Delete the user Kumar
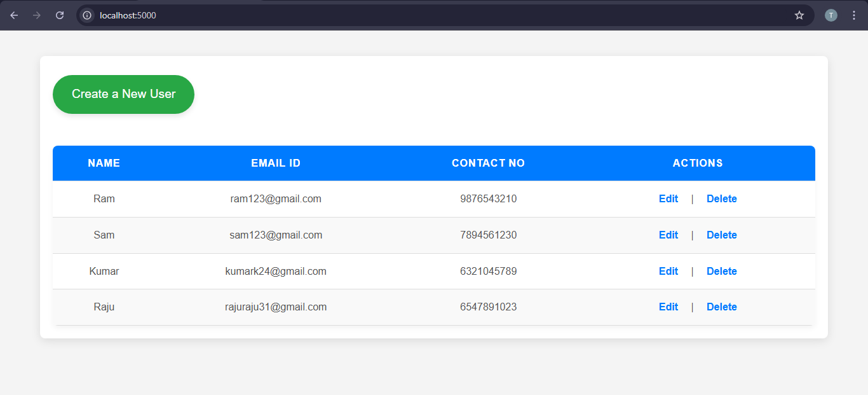868x395 pixels. pyautogui.click(x=722, y=272)
